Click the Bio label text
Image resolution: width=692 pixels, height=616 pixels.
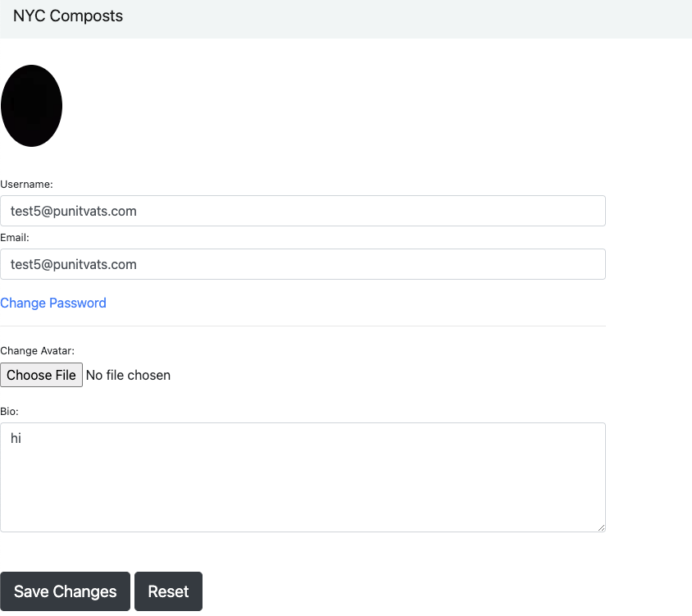tap(11, 411)
